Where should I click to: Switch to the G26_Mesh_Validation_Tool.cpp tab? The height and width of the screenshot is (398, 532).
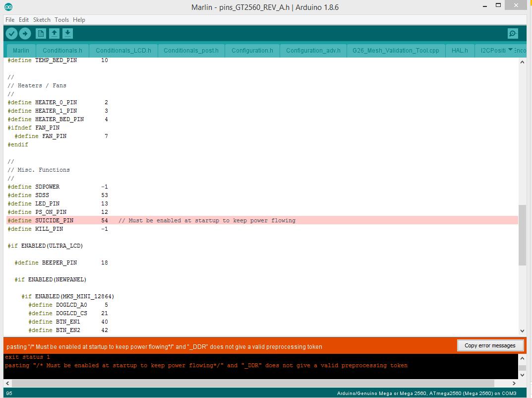[396, 51]
